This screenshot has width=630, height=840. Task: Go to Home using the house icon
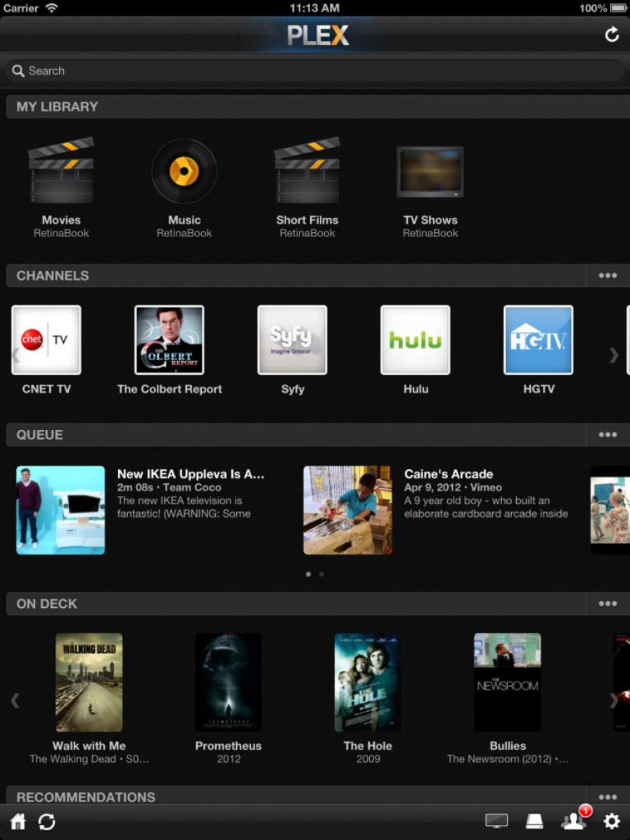pos(18,821)
